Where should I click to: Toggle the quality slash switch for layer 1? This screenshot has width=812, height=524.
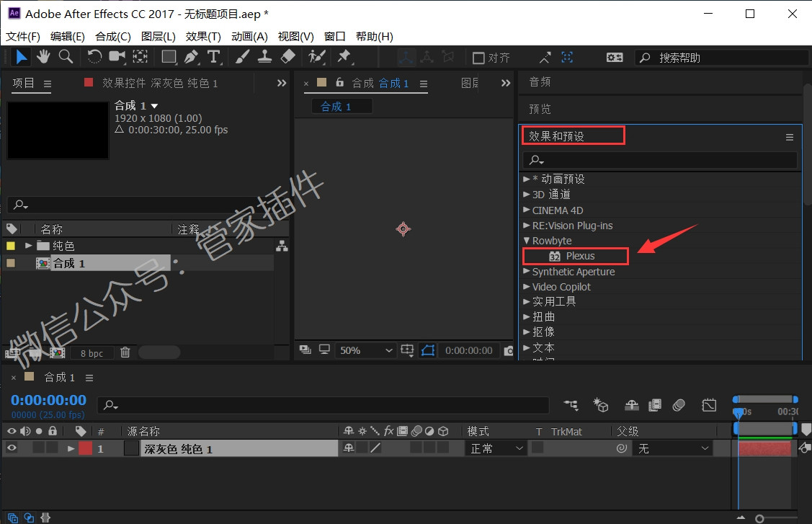click(375, 448)
